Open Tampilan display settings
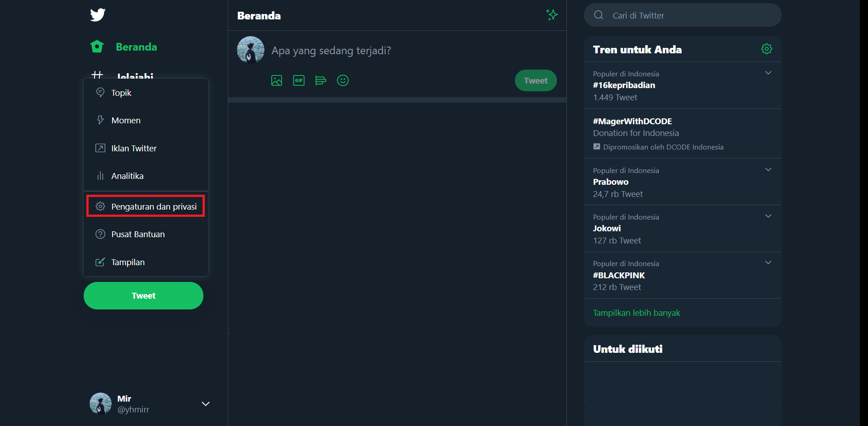The image size is (868, 426). [x=146, y=262]
